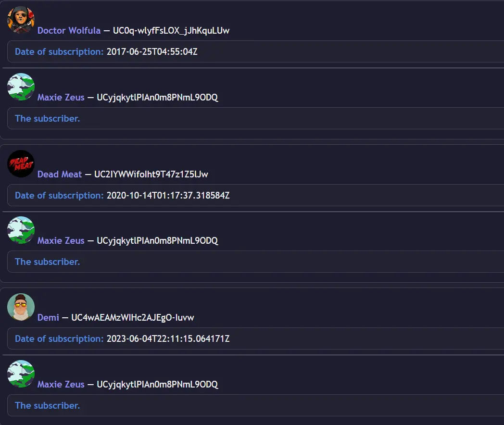This screenshot has height=425, width=504.
Task: Select Maxie Zeus channel ID in Demi card
Action: (x=157, y=384)
